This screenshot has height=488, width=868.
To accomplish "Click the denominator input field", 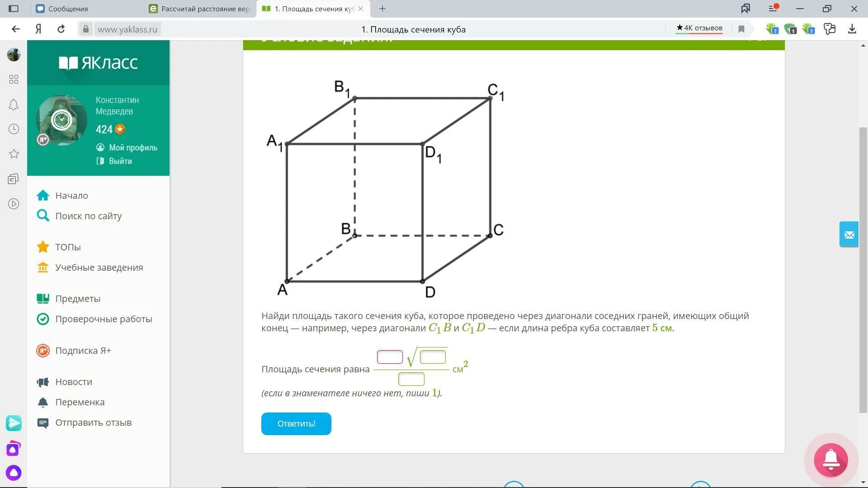I will coord(411,379).
